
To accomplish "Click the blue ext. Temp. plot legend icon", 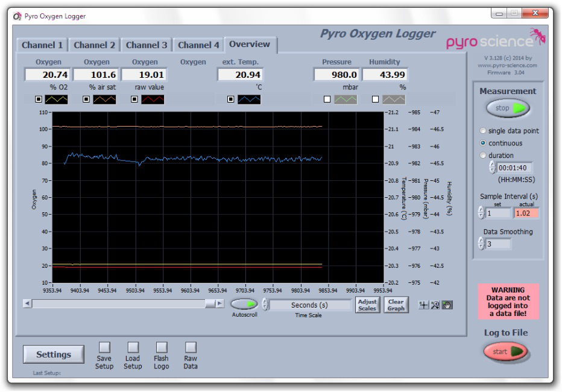I will (x=249, y=100).
